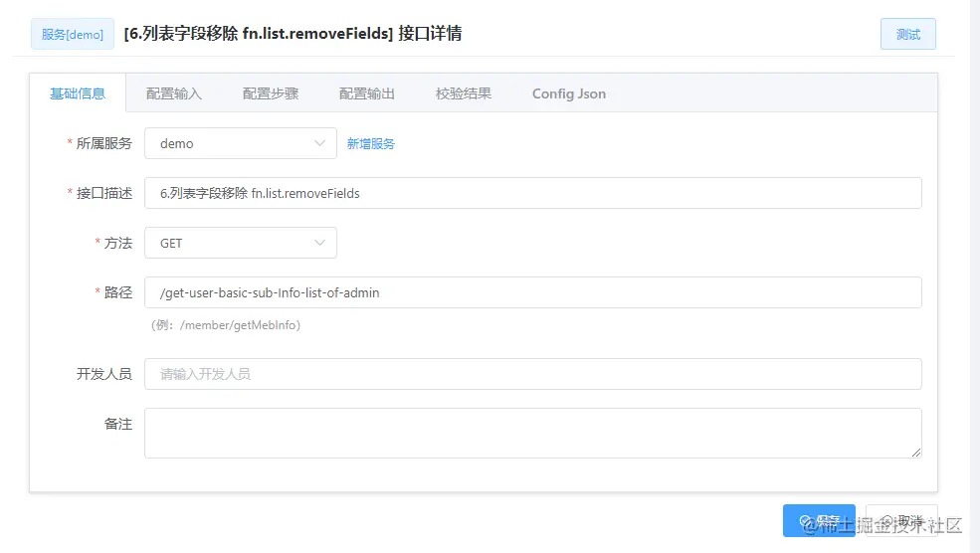Click the 备注 textarea
Image resolution: width=980 pixels, height=553 pixels.
pos(533,433)
